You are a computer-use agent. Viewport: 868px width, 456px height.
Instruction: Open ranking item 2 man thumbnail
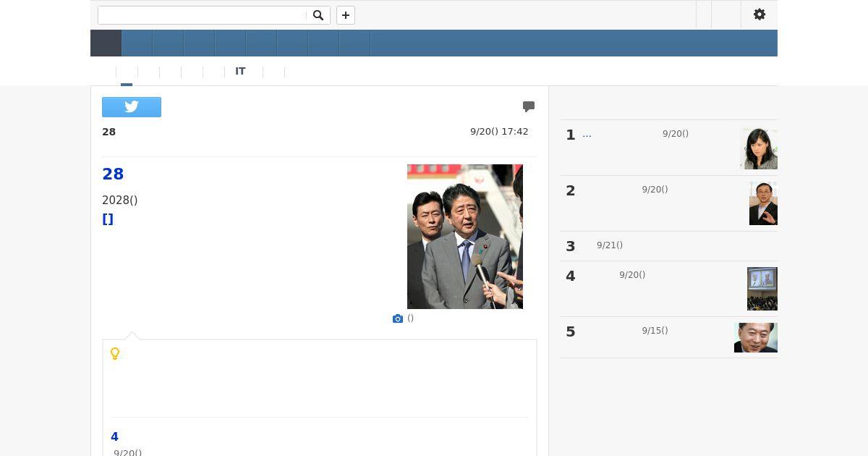click(x=763, y=203)
